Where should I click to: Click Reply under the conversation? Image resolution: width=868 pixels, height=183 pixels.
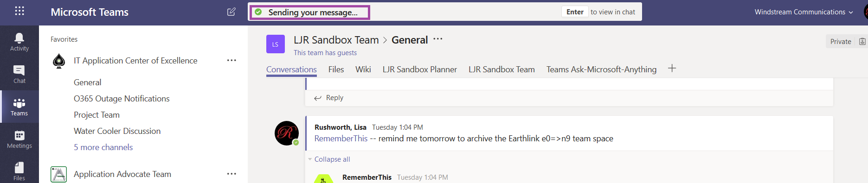point(329,98)
